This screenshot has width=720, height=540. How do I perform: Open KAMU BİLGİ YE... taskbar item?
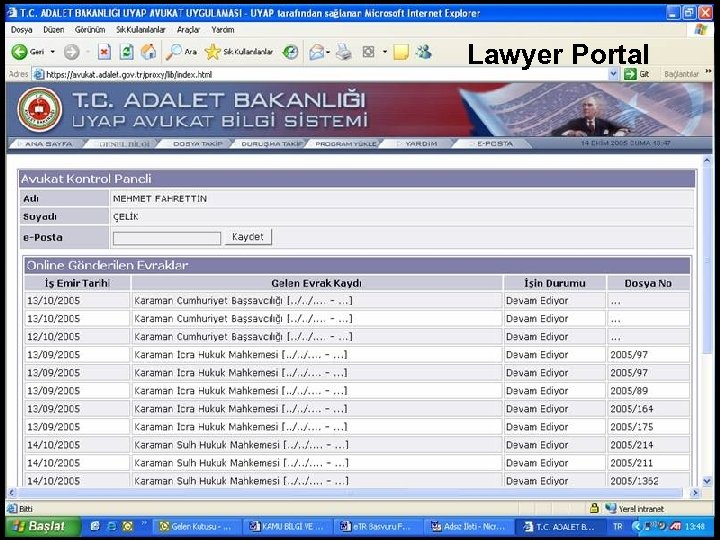(288, 526)
